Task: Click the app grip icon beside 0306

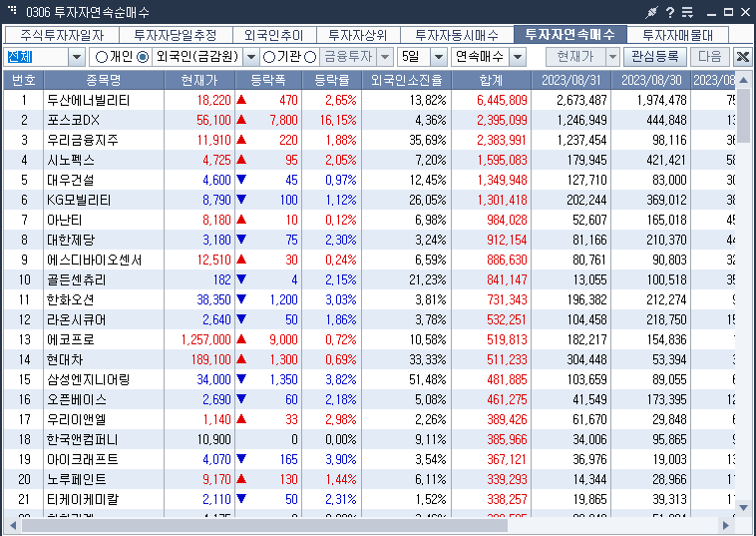Action: [12, 10]
